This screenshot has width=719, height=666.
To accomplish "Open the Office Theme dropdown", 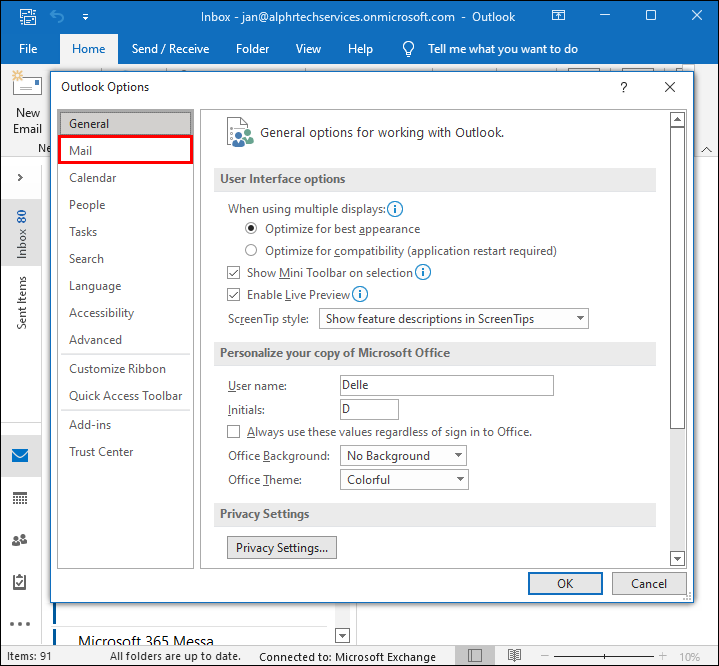I will [404, 480].
